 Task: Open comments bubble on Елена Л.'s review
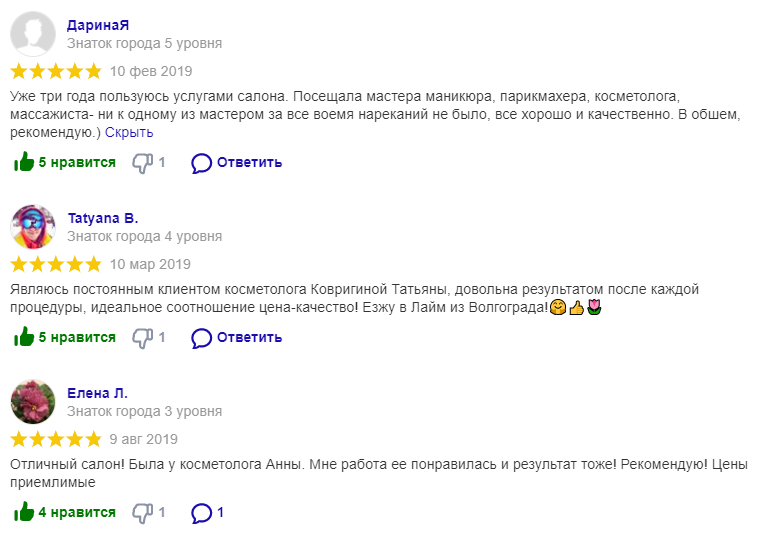point(202,513)
